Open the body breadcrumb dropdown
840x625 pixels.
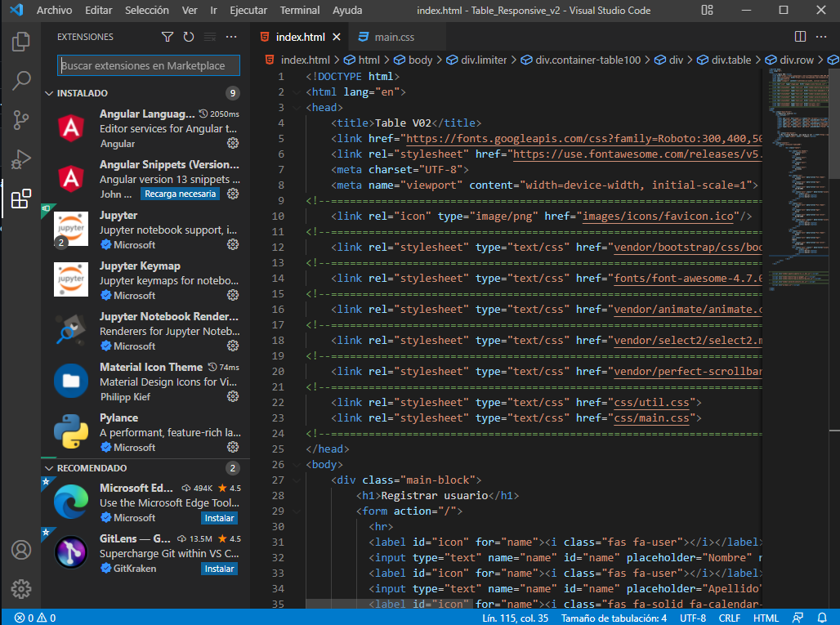[x=413, y=60]
